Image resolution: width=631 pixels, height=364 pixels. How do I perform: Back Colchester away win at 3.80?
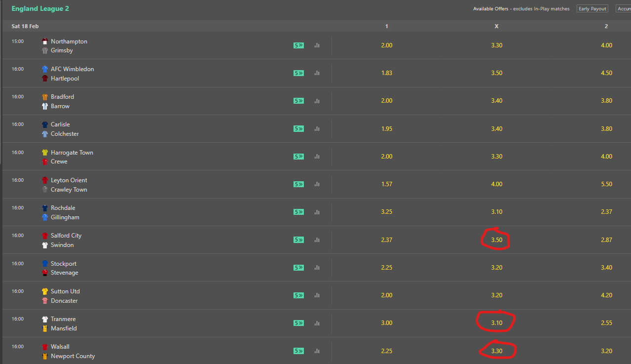[606, 128]
